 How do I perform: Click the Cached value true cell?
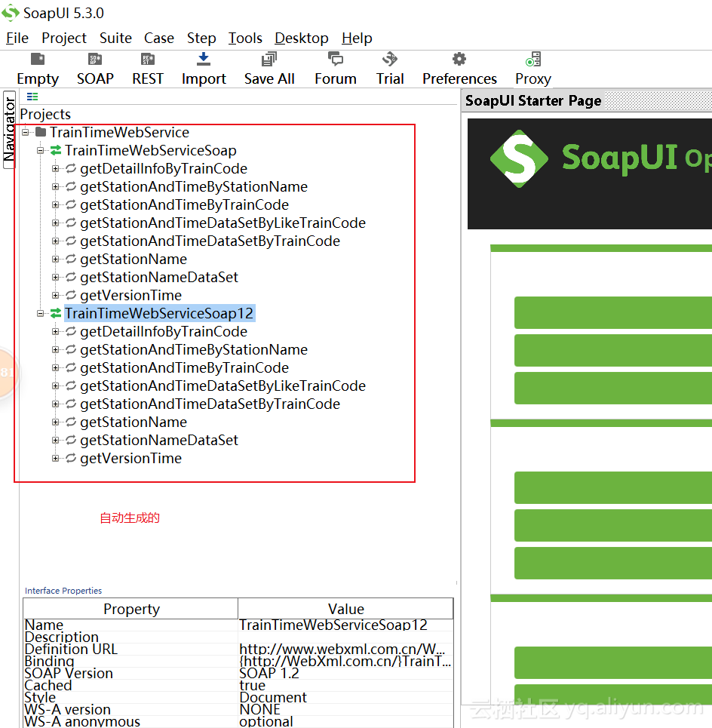[345, 685]
